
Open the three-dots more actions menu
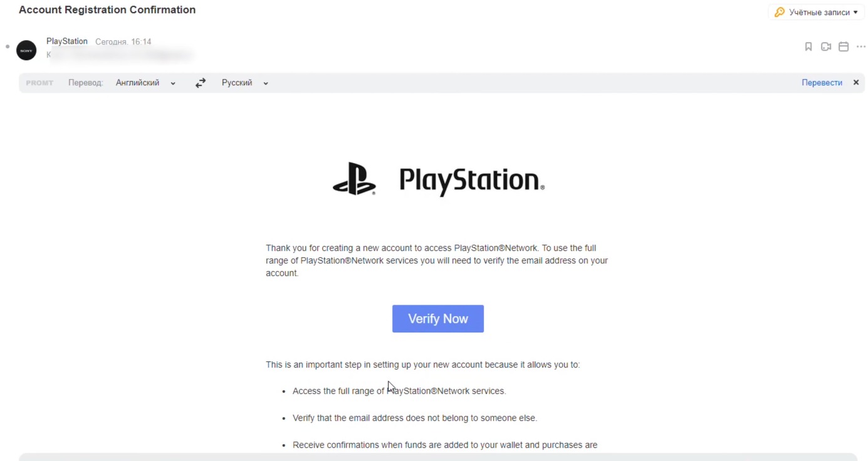pos(860,47)
